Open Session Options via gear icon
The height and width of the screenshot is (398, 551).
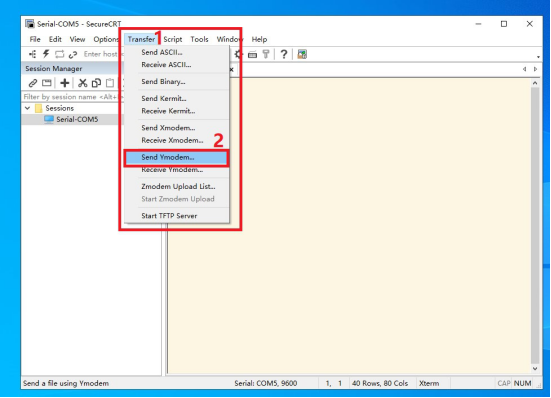pyautogui.click(x=239, y=54)
